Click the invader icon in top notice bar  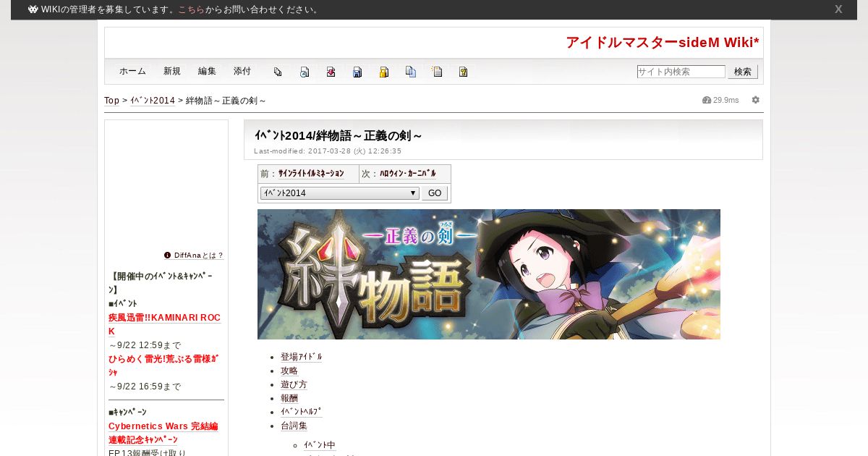pyautogui.click(x=33, y=9)
